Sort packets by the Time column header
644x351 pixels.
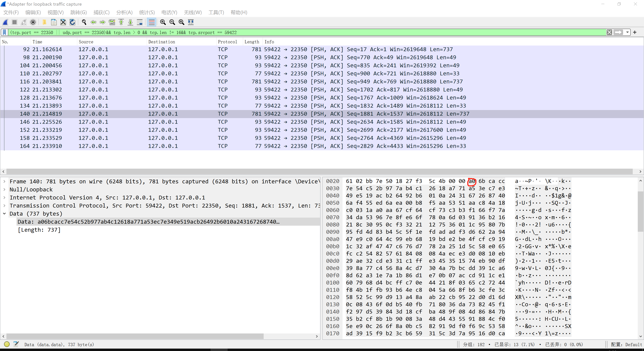pos(54,42)
